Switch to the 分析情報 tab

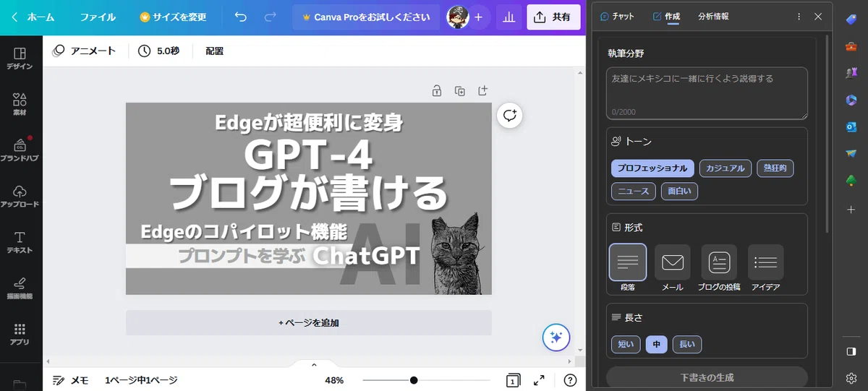[x=714, y=16]
